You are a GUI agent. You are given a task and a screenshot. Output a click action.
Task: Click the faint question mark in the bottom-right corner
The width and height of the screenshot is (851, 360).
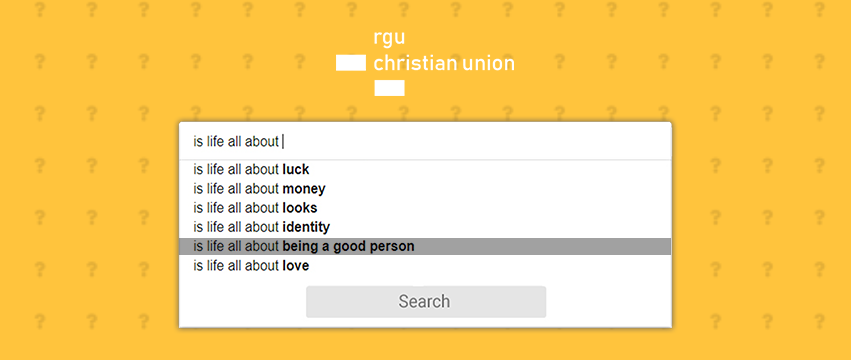point(820,321)
